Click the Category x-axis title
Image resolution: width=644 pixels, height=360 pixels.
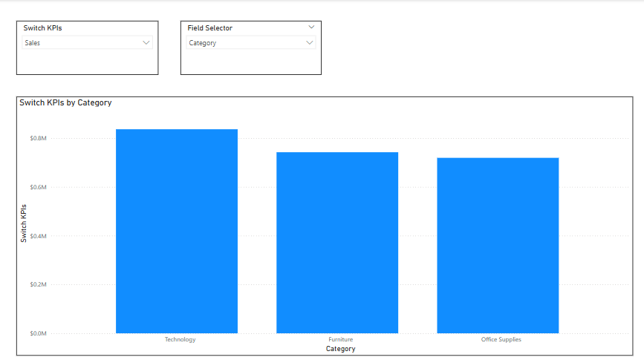[340, 349]
